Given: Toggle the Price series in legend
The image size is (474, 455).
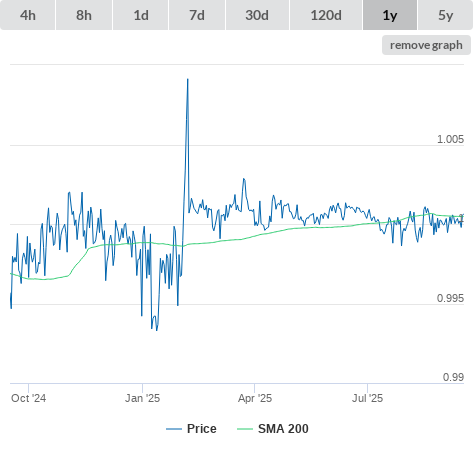Looking at the screenshot, I should tap(191, 429).
